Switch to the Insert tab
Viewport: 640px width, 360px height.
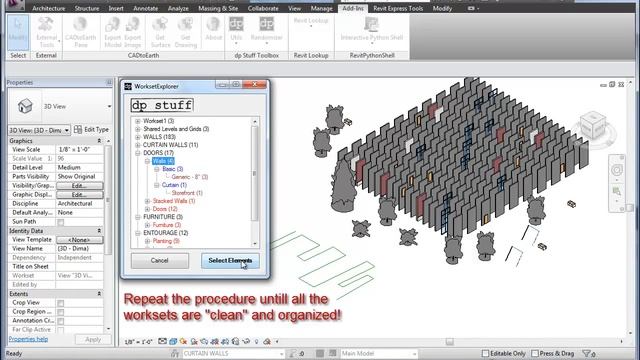pos(116,8)
